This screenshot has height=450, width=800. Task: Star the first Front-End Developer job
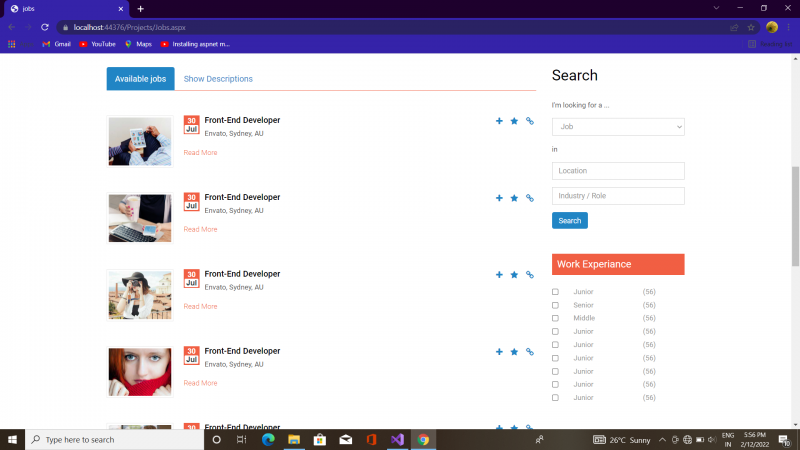click(514, 121)
